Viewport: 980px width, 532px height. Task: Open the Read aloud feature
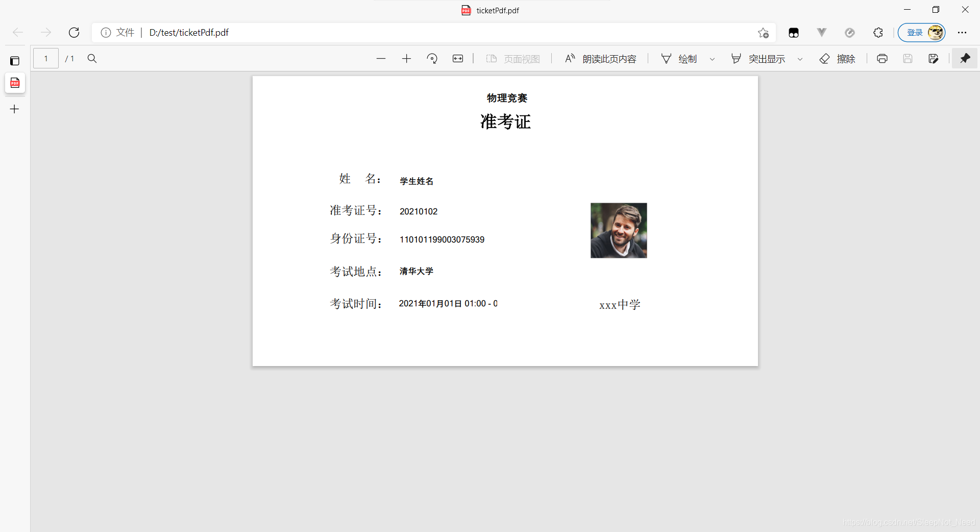click(600, 58)
